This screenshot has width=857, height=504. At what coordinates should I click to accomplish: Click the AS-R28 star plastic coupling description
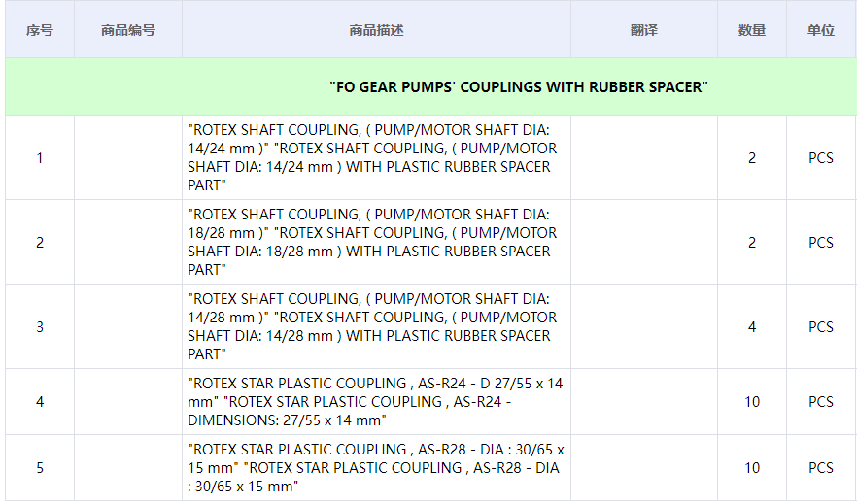(375, 467)
